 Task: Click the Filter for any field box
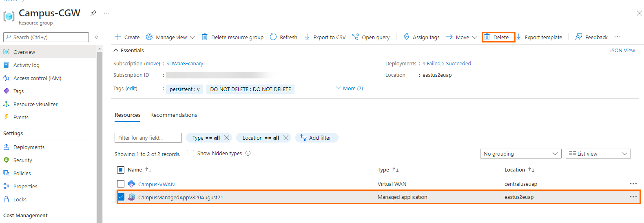click(x=148, y=138)
